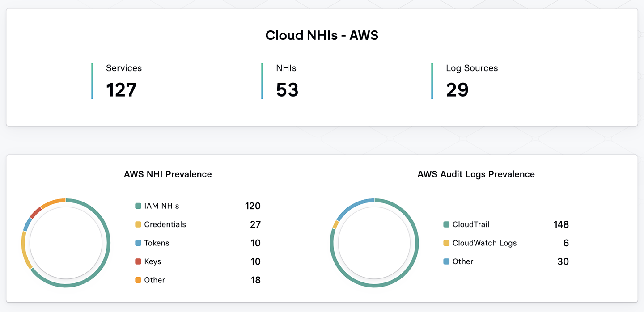Click the "AWS NHI Prevalence" chart title

pyautogui.click(x=168, y=174)
